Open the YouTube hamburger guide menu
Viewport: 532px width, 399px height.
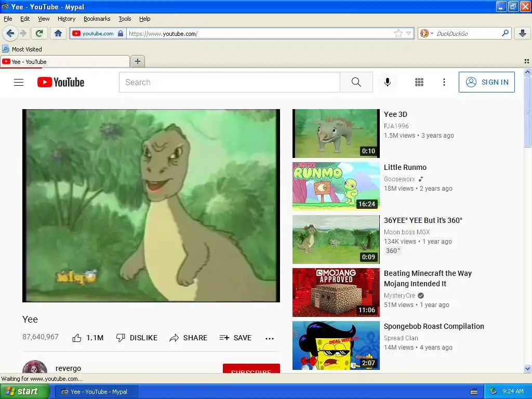[x=19, y=82]
